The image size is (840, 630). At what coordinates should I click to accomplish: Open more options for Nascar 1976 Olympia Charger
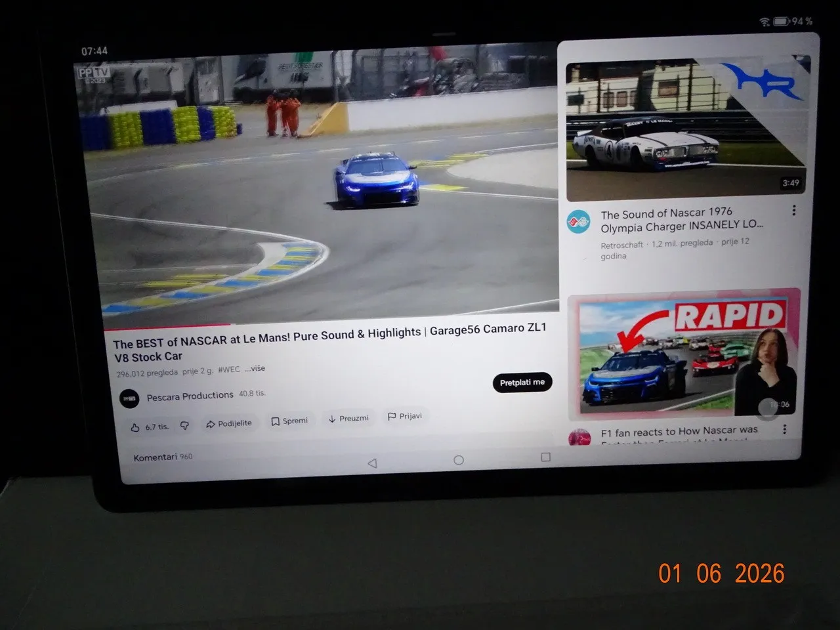tap(793, 210)
